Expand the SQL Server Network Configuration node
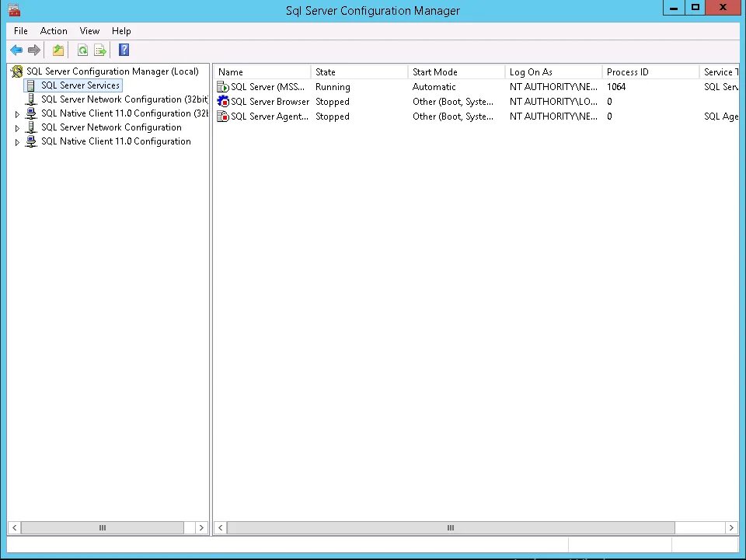Viewport: 746px width, 560px height. click(17, 128)
